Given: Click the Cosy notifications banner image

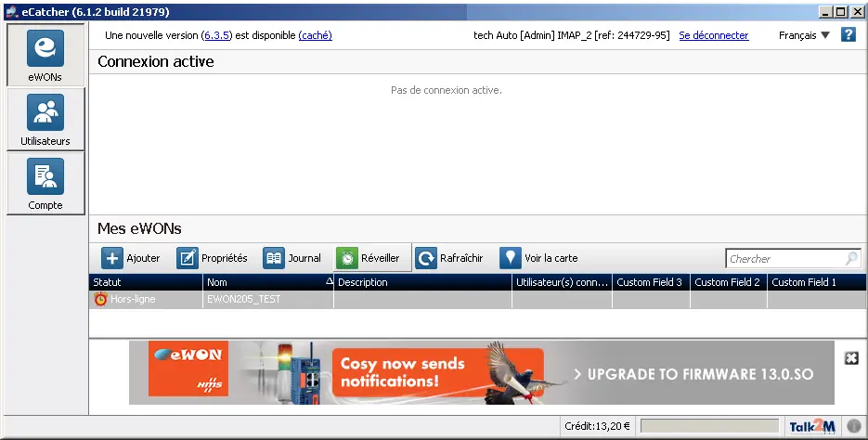Looking at the screenshot, I should (482, 372).
